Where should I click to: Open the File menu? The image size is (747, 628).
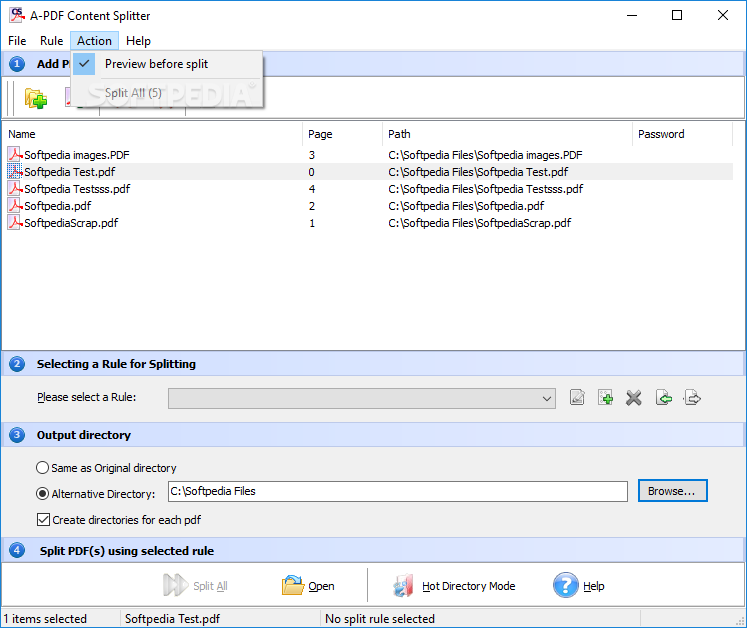pos(17,41)
